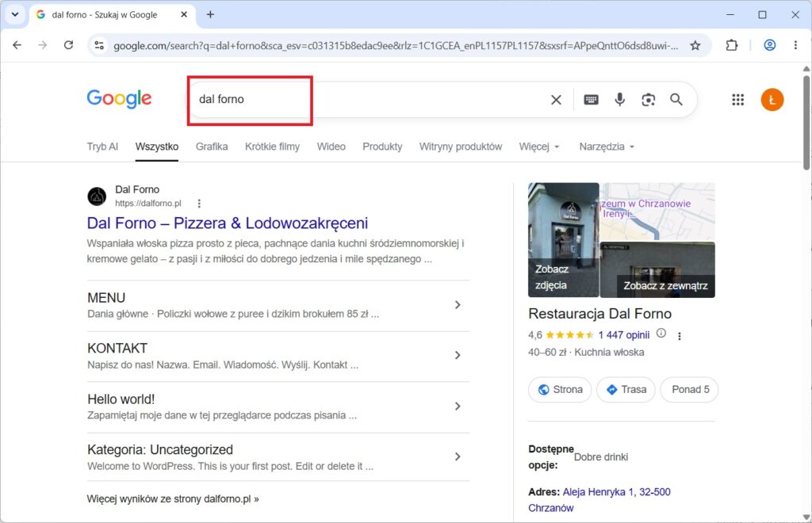This screenshot has height=523, width=812.
Task: Expand the Hello world! sitelink chevron
Action: [x=458, y=406]
